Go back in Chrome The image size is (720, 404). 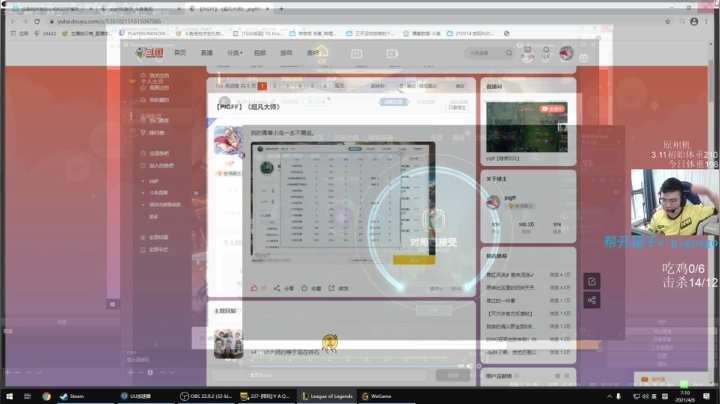point(13,21)
